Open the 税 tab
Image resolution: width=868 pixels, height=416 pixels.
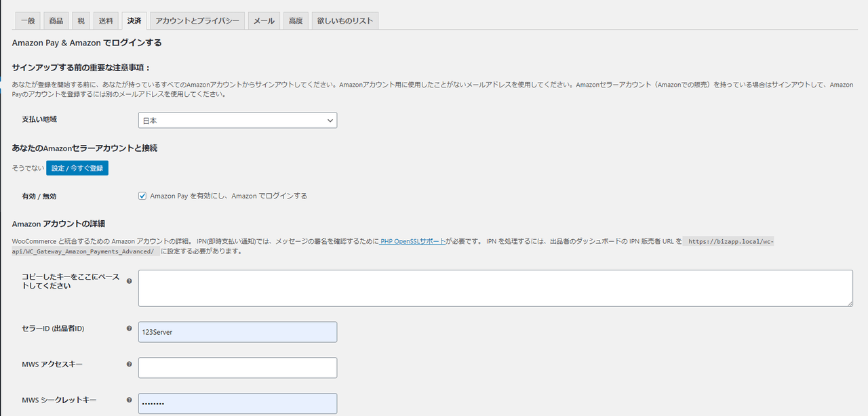81,21
